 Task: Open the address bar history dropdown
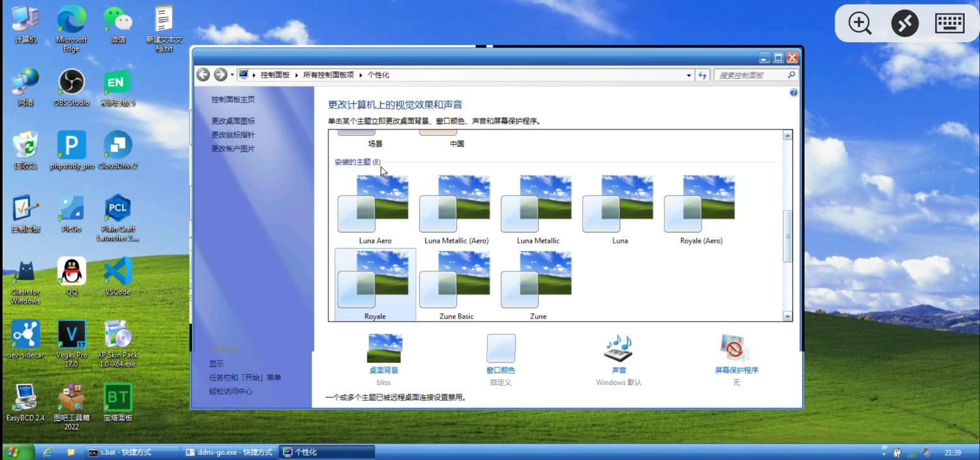tap(689, 75)
